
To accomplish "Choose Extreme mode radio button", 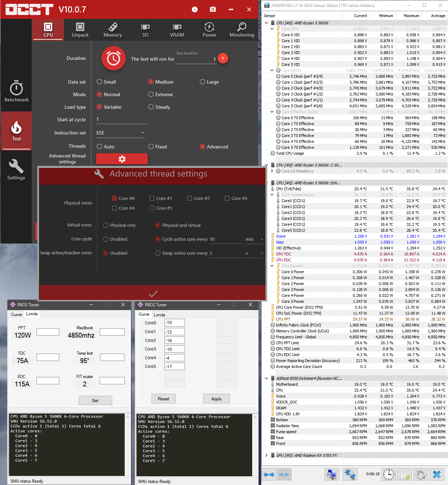I will pyautogui.click(x=151, y=94).
